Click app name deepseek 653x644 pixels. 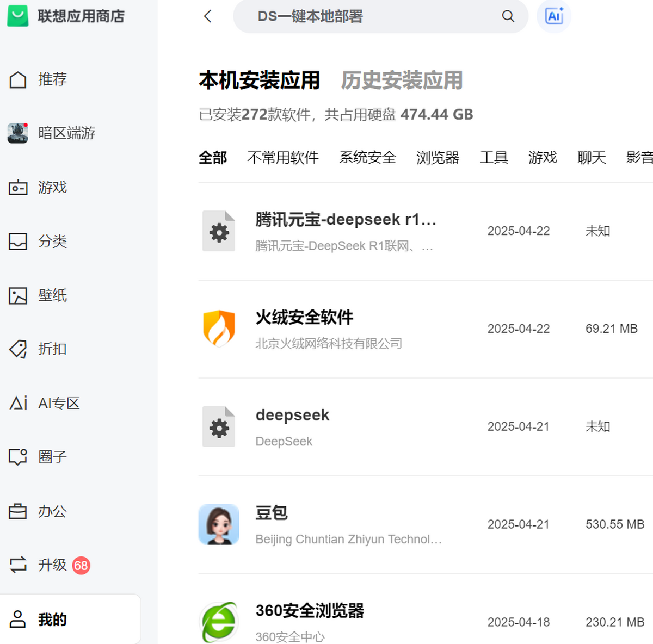click(x=292, y=416)
